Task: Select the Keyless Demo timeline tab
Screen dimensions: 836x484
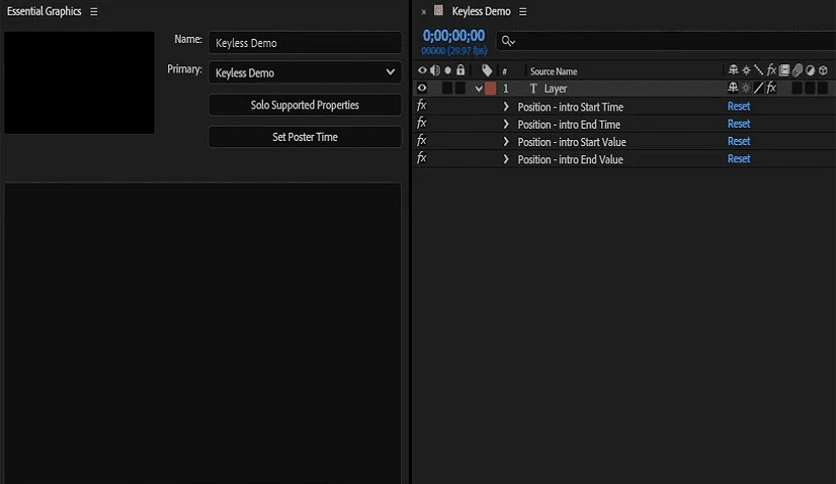Action: [481, 11]
